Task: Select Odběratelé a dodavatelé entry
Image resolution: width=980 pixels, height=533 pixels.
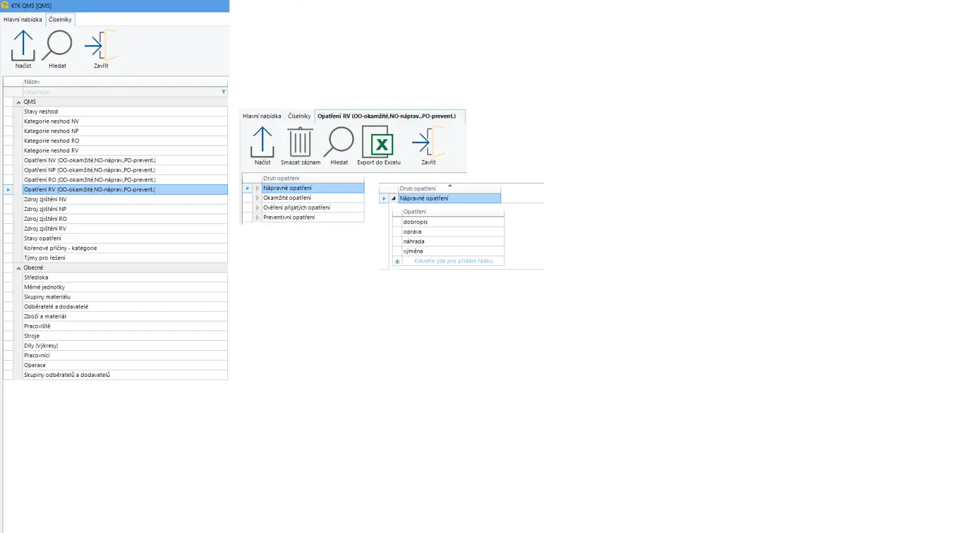Action: point(56,307)
